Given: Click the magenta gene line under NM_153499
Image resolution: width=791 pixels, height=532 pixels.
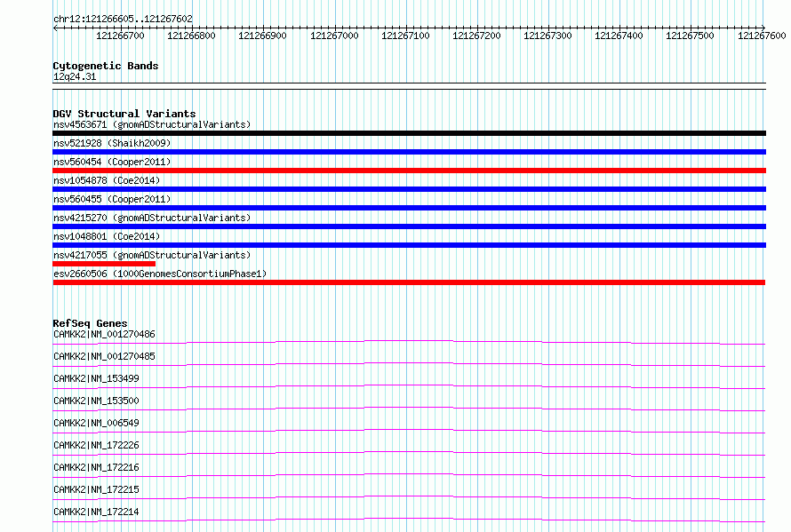Looking at the screenshot, I should coord(409,385).
